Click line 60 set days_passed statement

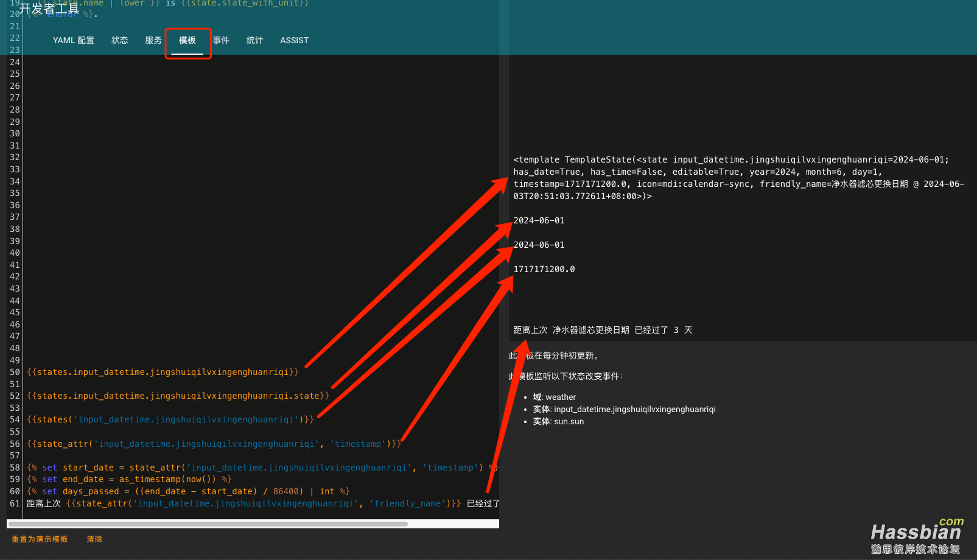click(x=188, y=491)
